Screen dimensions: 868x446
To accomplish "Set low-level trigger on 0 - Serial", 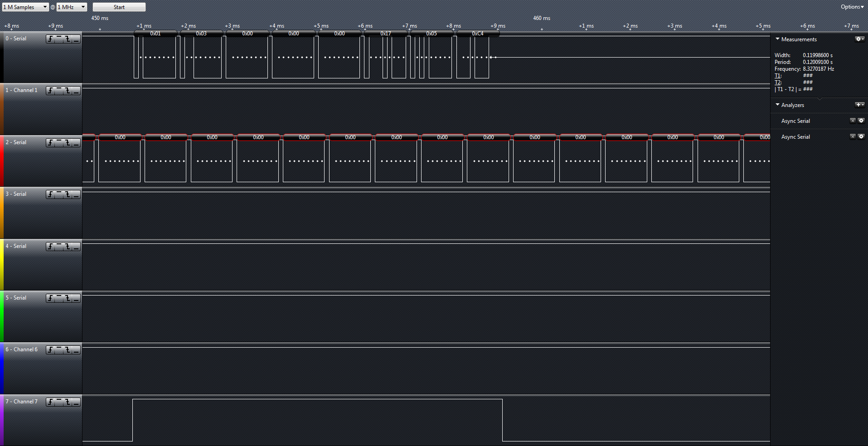I will click(76, 39).
